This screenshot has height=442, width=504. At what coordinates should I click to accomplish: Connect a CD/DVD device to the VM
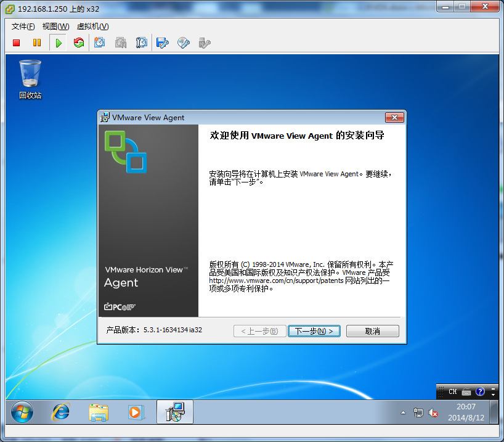(x=184, y=43)
